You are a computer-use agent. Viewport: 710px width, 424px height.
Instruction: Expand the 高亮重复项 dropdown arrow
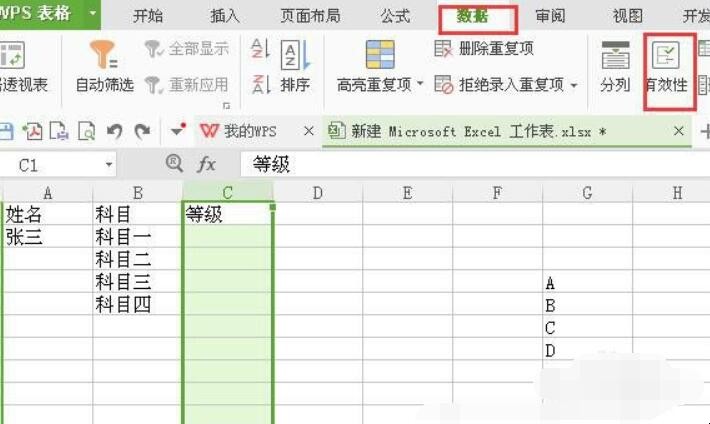tap(420, 84)
